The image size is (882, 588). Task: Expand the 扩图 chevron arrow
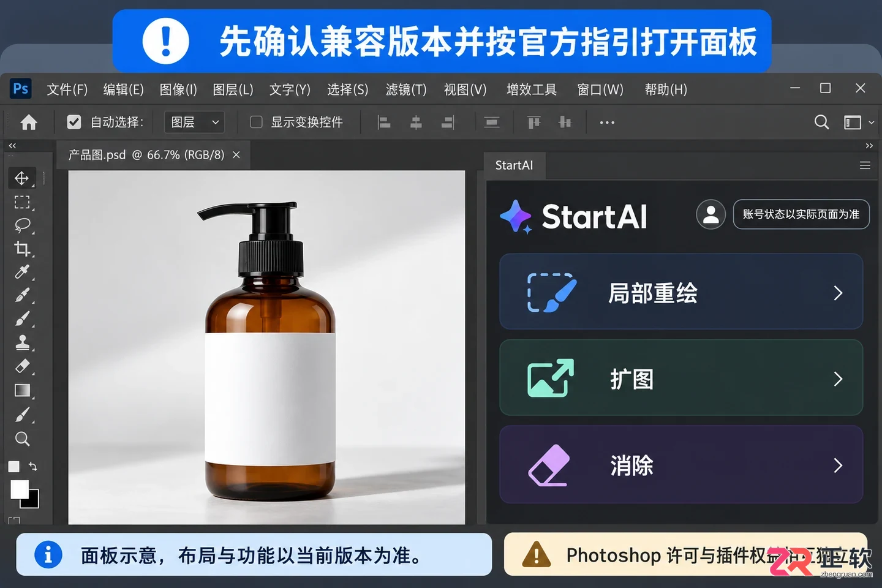click(x=839, y=379)
